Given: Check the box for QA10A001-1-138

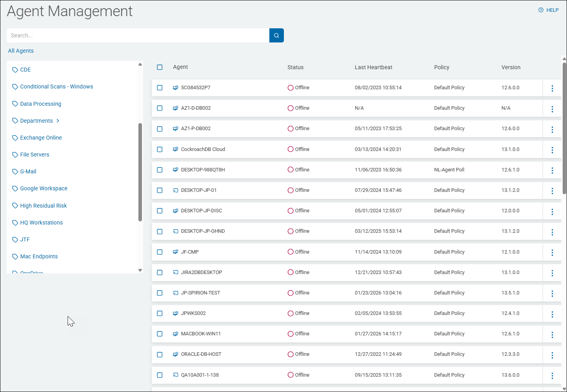Looking at the screenshot, I should pos(160,375).
